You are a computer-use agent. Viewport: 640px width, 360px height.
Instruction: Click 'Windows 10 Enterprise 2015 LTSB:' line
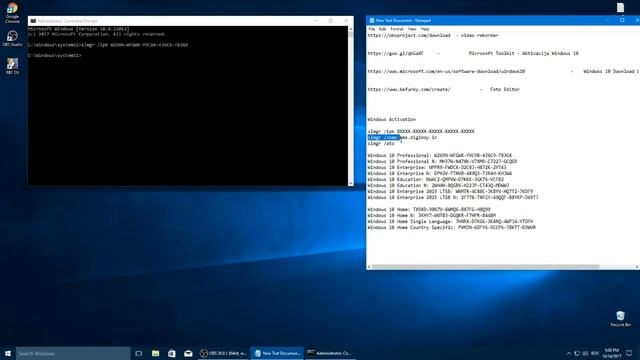450,191
